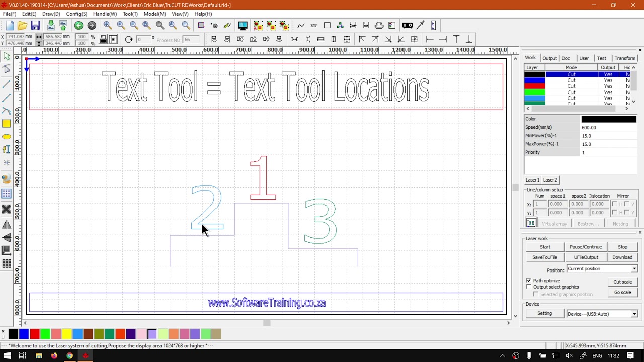Select the yellow ellipse draw tool
The image size is (644, 362).
coord(7,137)
